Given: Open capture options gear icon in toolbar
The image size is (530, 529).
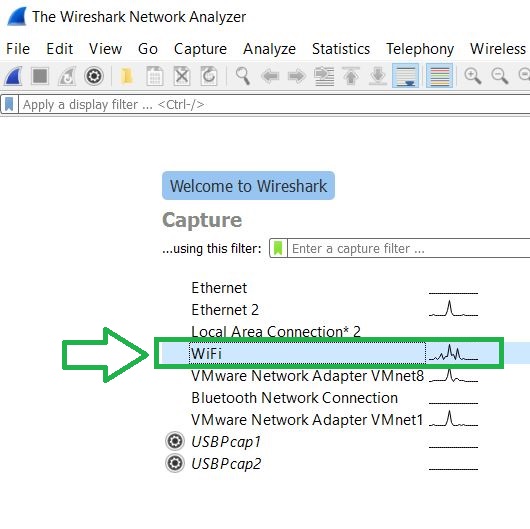Looking at the screenshot, I should (x=94, y=76).
